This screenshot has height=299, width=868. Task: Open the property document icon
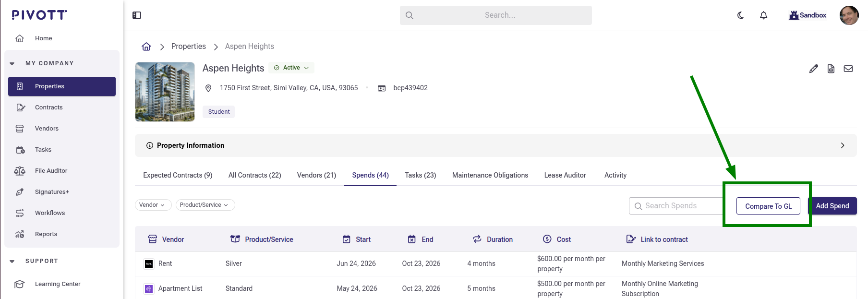click(x=831, y=69)
